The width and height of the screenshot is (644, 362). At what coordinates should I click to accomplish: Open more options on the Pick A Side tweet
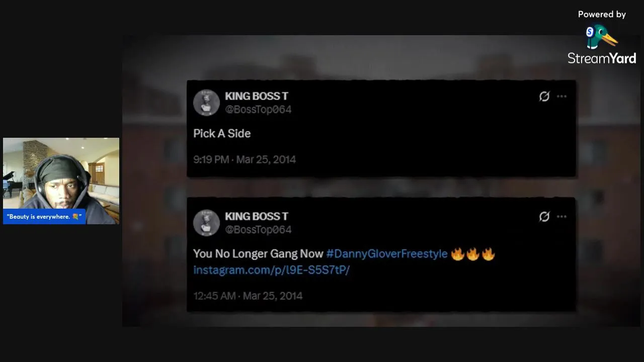click(x=561, y=96)
